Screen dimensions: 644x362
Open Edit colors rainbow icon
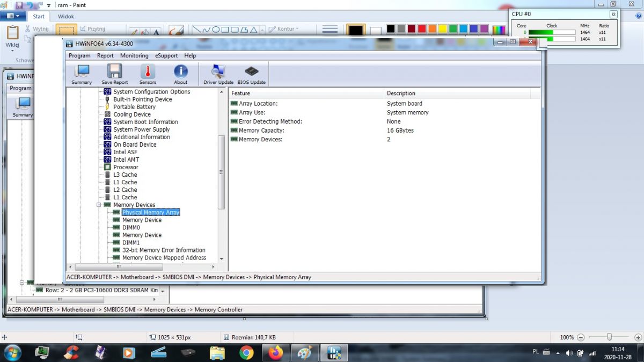(499, 31)
